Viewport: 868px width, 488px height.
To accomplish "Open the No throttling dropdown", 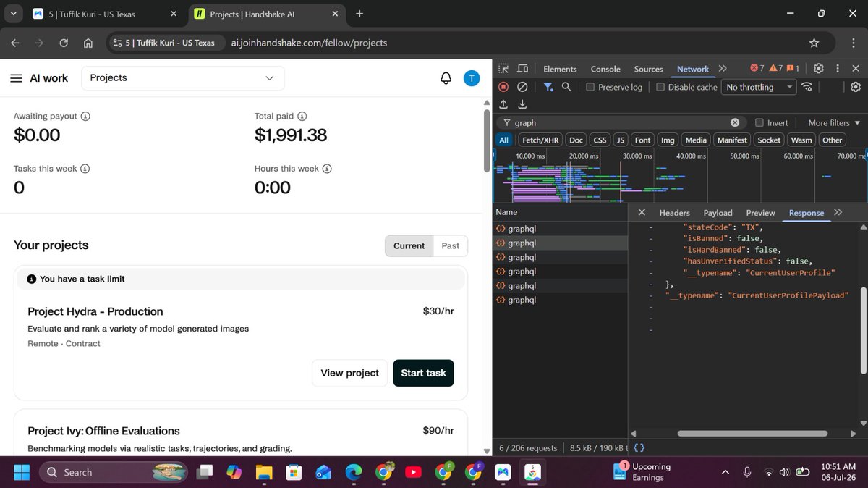I will point(759,87).
